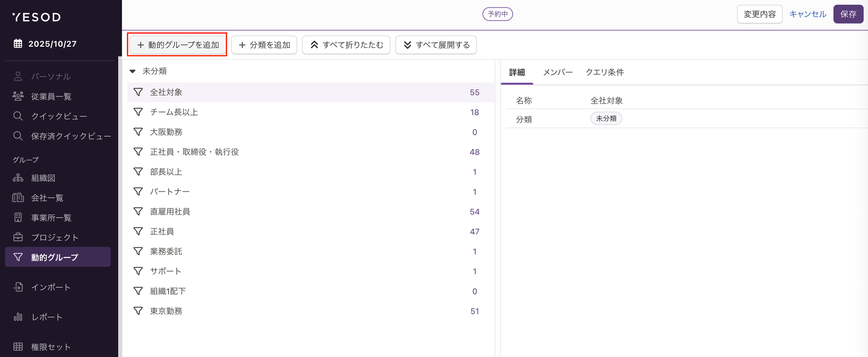This screenshot has height=357, width=868.
Task: Click the 会社一覧 building icon
Action: (x=18, y=198)
